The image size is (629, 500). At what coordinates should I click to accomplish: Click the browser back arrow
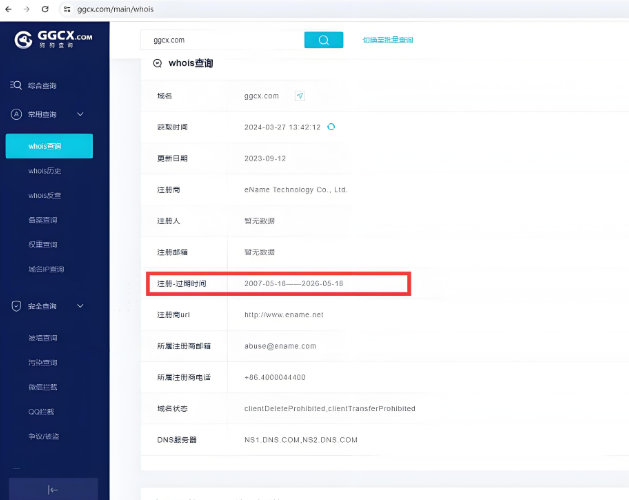pos(8,8)
